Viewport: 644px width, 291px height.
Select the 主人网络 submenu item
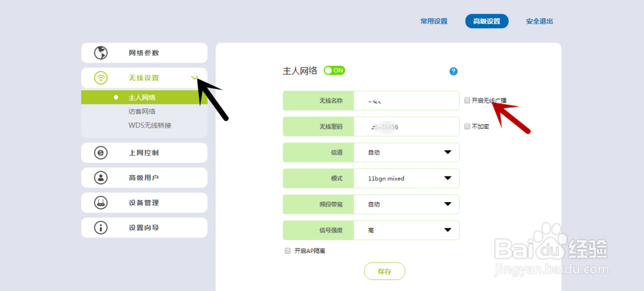point(144,97)
